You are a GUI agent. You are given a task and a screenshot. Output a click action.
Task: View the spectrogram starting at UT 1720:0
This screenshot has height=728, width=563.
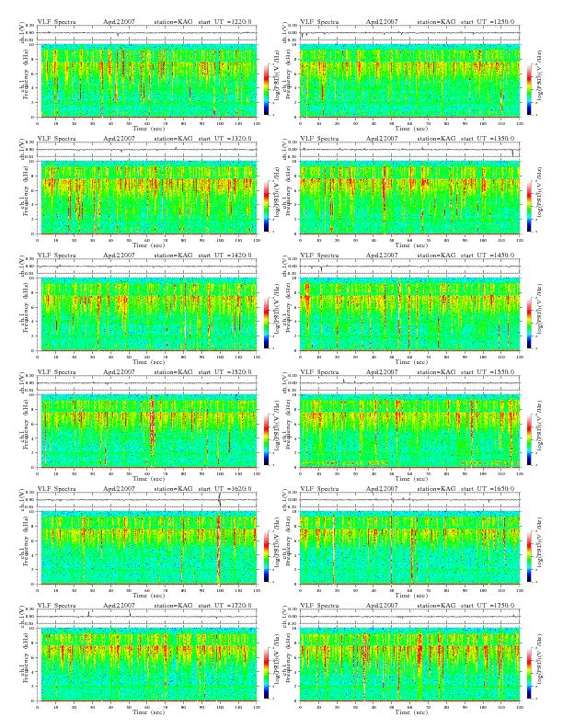147,665
